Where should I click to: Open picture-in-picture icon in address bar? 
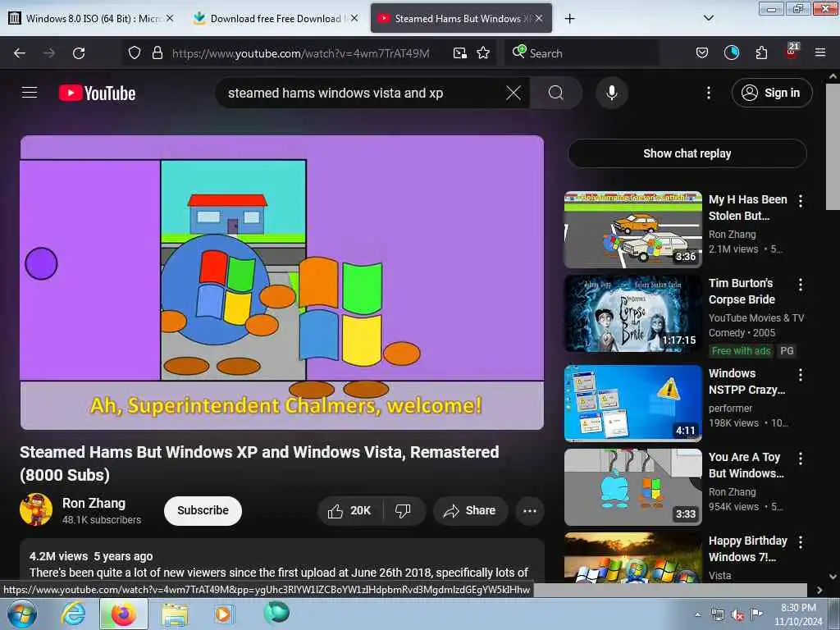coord(459,53)
